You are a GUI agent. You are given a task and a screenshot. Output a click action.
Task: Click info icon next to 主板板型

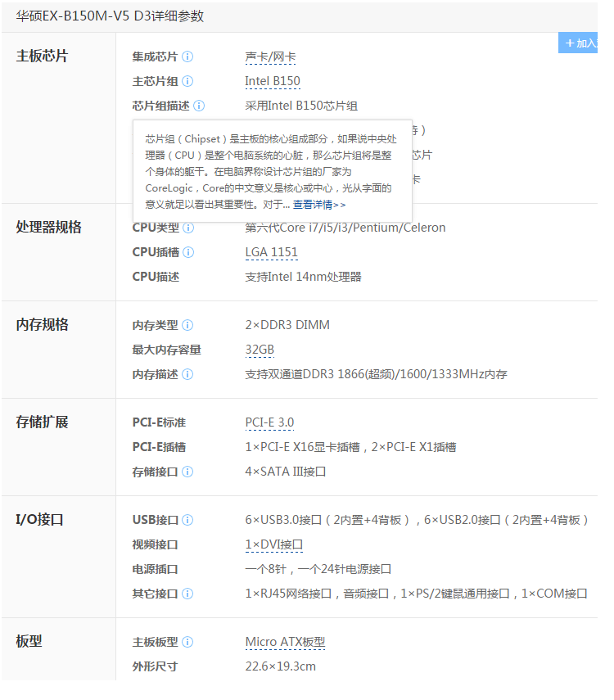click(188, 642)
